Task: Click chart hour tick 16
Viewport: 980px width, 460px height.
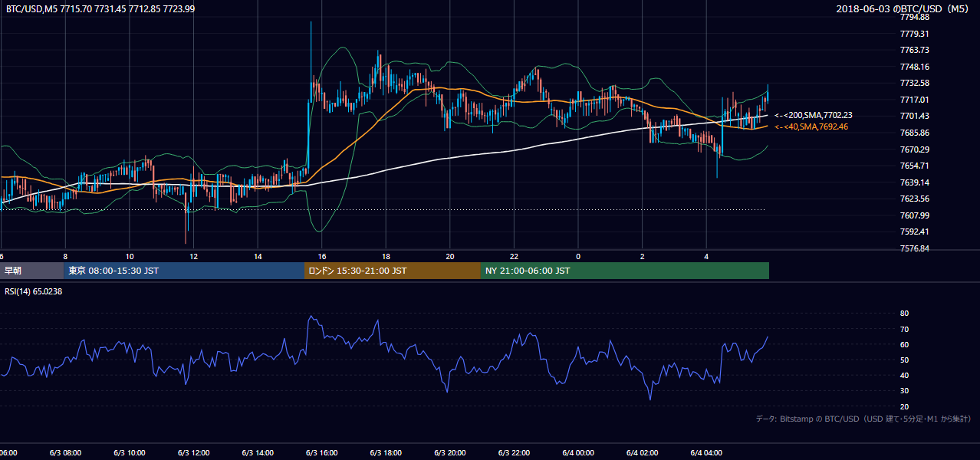Action: click(322, 257)
